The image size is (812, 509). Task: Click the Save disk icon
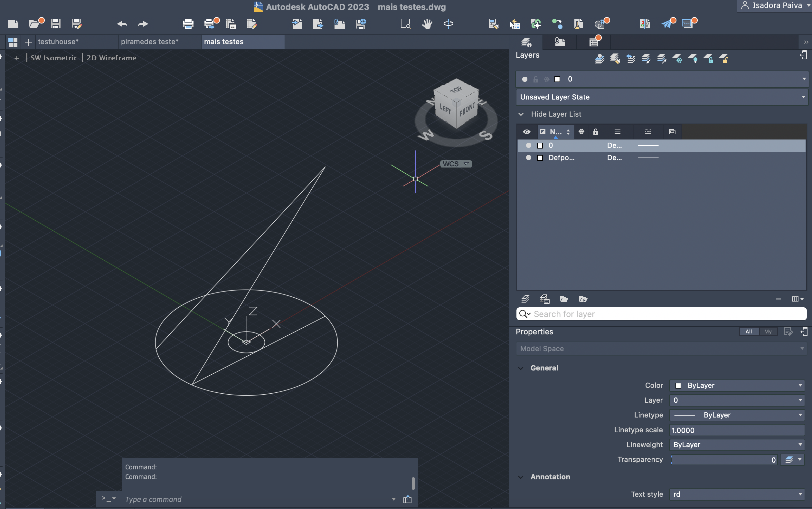pyautogui.click(x=55, y=24)
